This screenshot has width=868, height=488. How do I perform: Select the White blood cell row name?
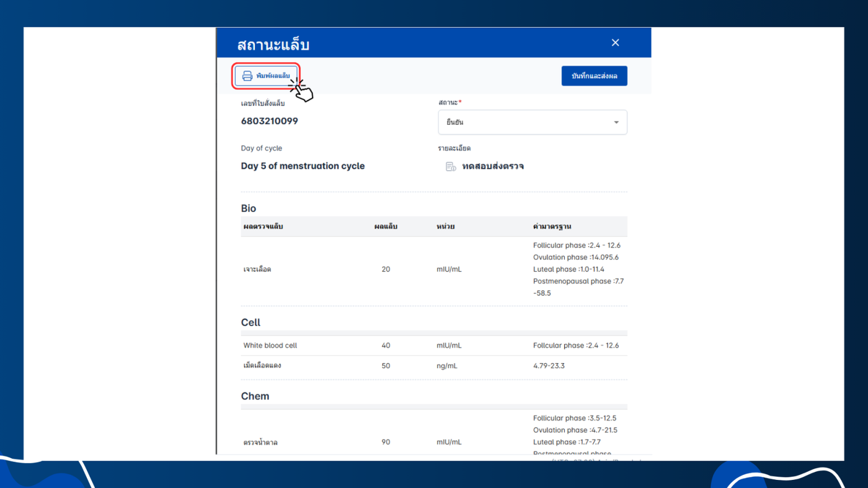click(x=270, y=345)
